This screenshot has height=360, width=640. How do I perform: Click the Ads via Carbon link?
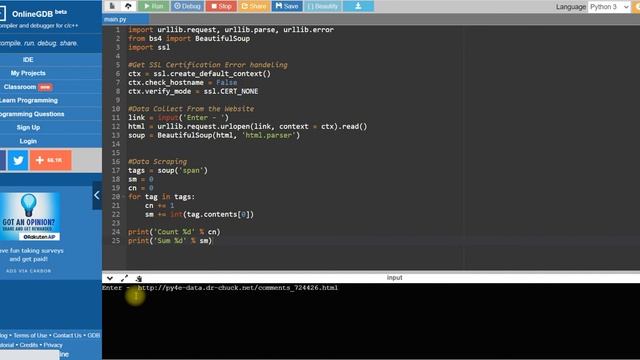(29, 271)
